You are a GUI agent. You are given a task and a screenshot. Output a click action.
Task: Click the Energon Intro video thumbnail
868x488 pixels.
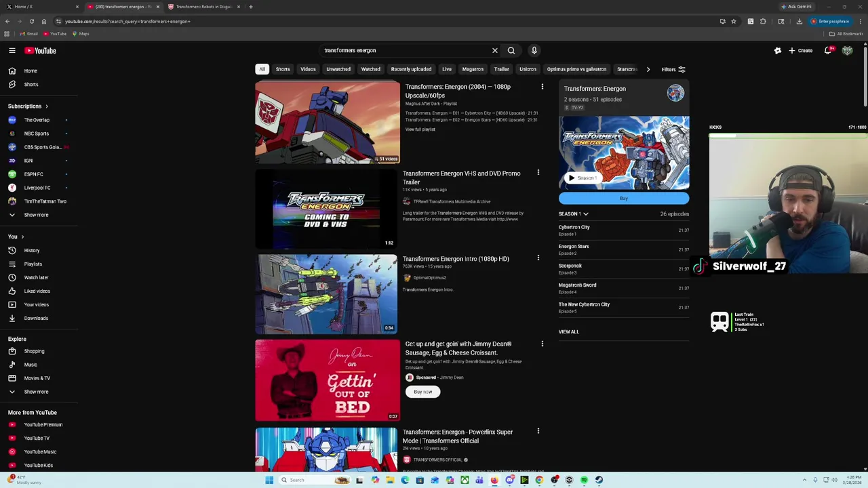point(326,294)
